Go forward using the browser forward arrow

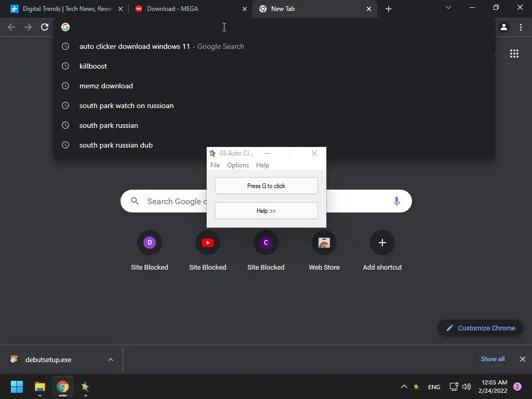28,27
